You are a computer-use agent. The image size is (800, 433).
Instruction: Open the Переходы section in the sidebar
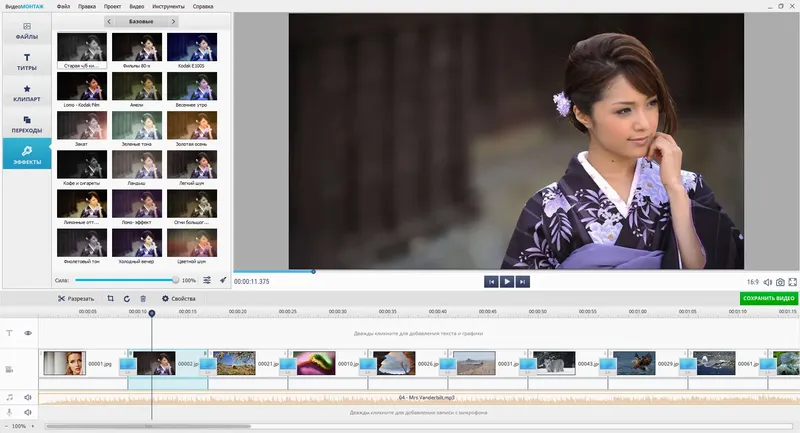coord(27,124)
